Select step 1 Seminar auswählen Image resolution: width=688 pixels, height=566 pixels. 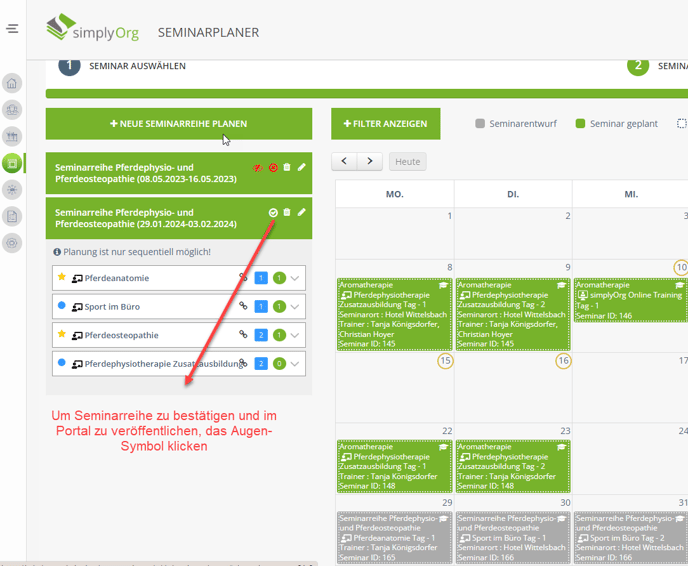69,66
